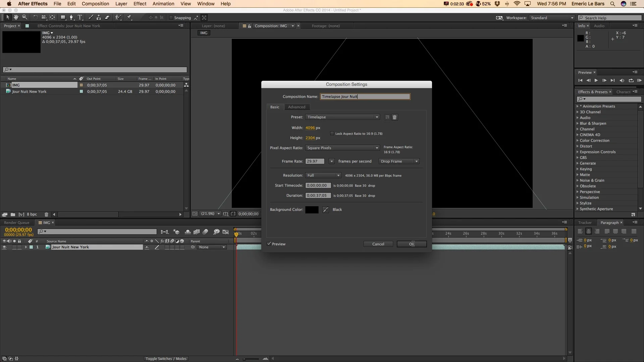The height and width of the screenshot is (362, 644).
Task: Select the Eraser tool
Action: (107, 17)
